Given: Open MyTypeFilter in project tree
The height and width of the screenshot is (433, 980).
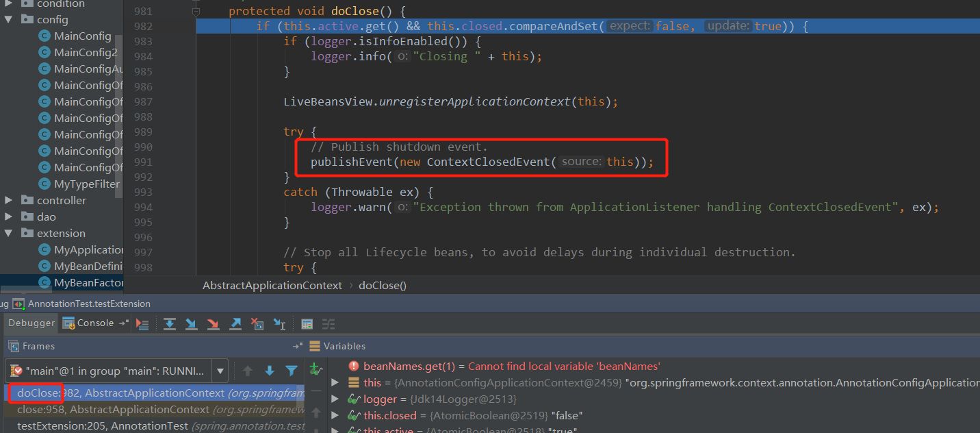Looking at the screenshot, I should pos(87,184).
